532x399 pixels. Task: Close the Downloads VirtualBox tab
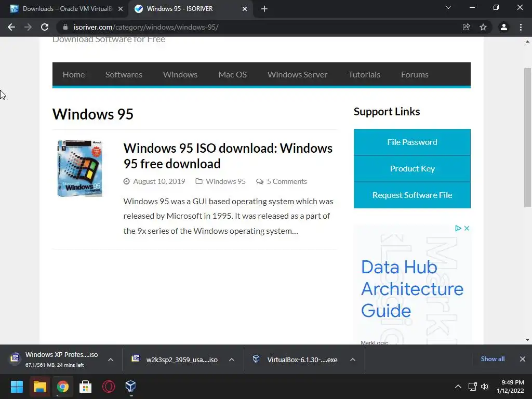coord(121,9)
